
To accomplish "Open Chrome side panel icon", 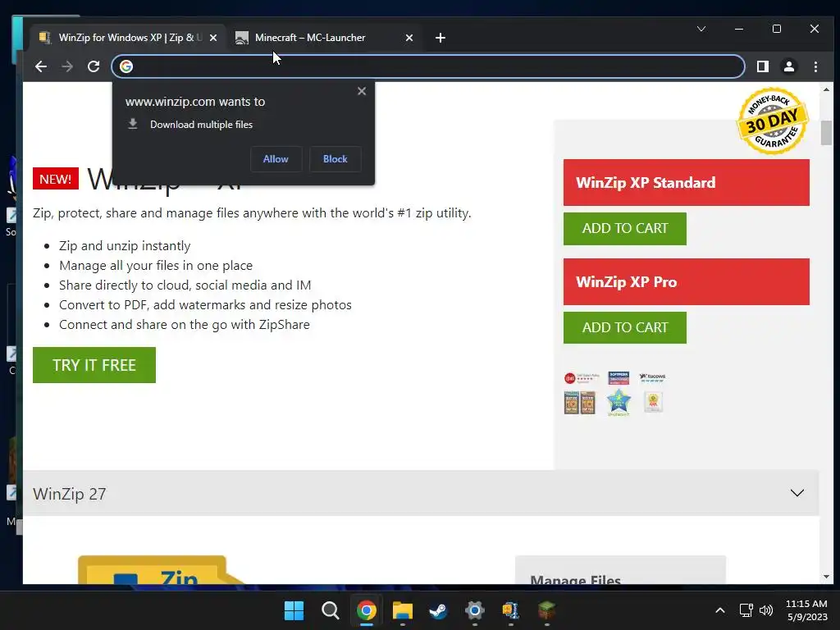I will click(762, 66).
